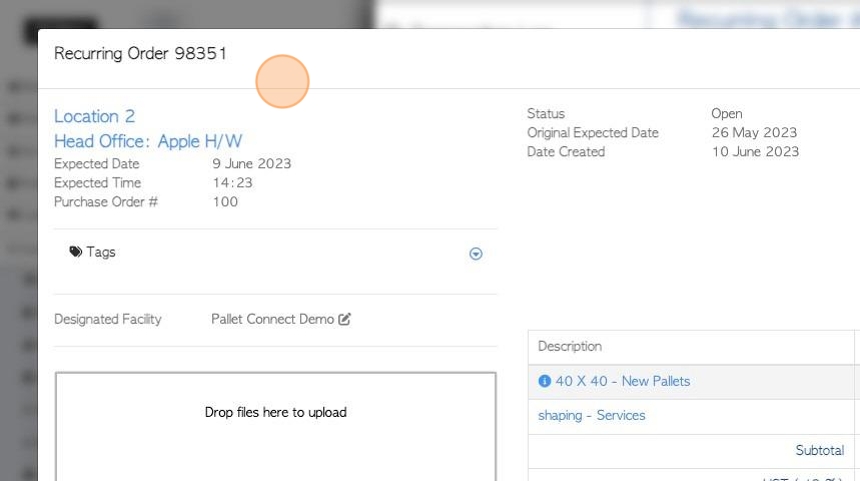Select the Original Expected Date 26 May 2023
860x481 pixels.
[x=754, y=133]
